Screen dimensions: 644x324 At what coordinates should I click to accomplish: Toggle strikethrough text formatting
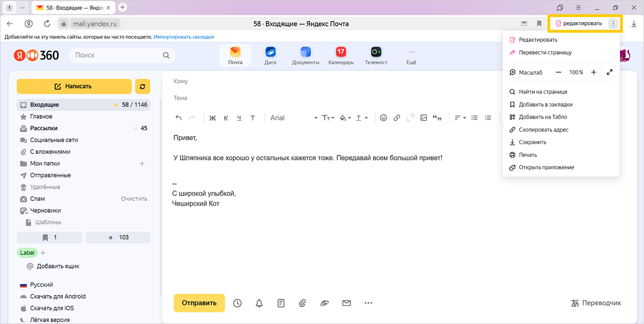click(252, 118)
